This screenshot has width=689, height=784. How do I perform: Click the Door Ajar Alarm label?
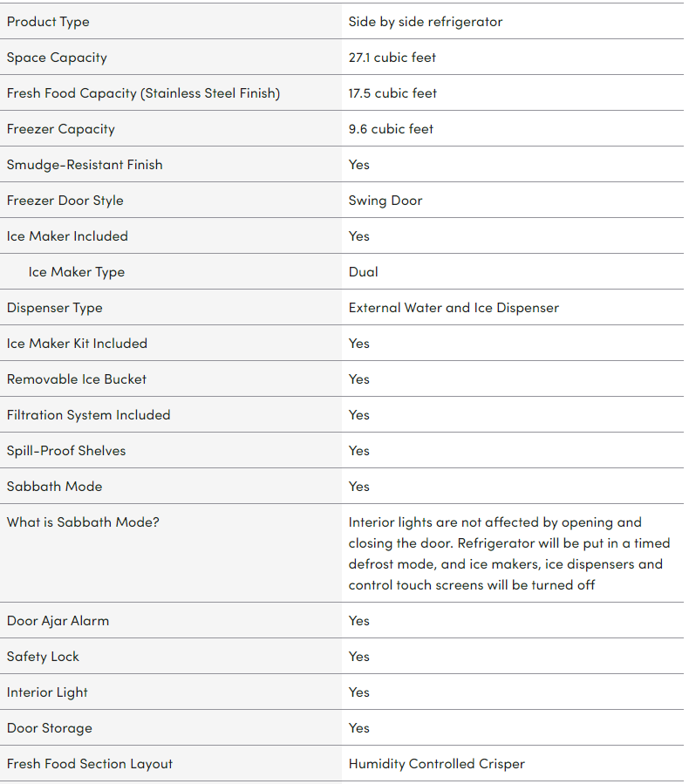pyautogui.click(x=58, y=621)
